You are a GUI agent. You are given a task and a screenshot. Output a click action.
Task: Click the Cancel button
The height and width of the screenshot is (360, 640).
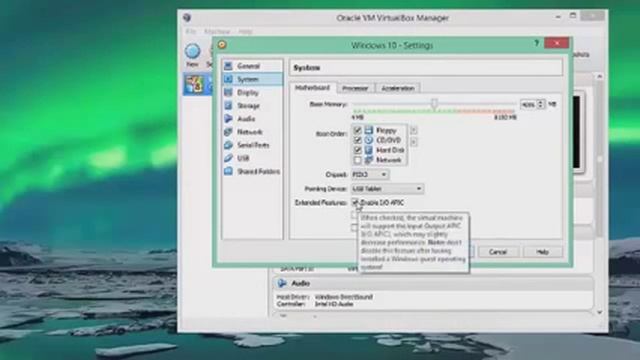pyautogui.click(x=498, y=252)
